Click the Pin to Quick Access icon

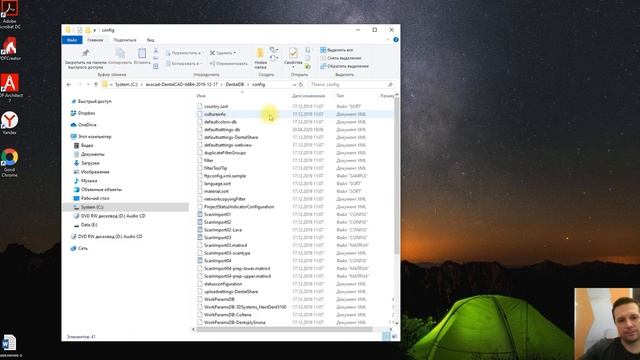tap(85, 53)
